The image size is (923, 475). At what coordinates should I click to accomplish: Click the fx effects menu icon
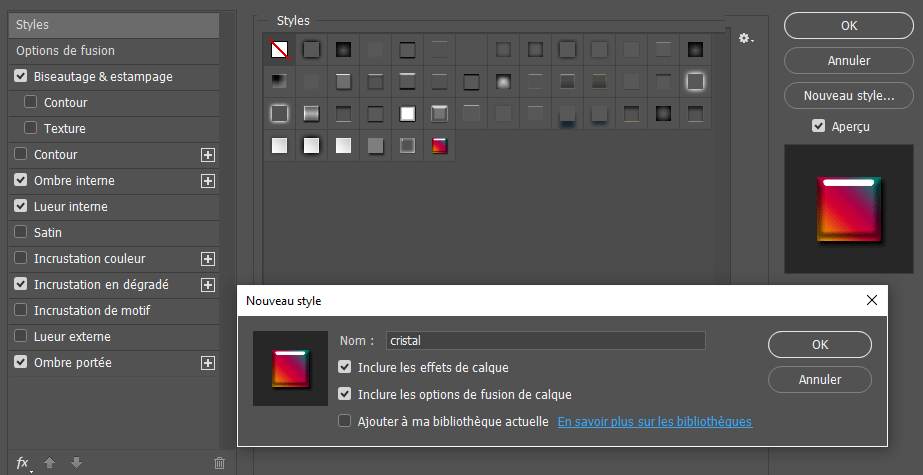pos(23,463)
